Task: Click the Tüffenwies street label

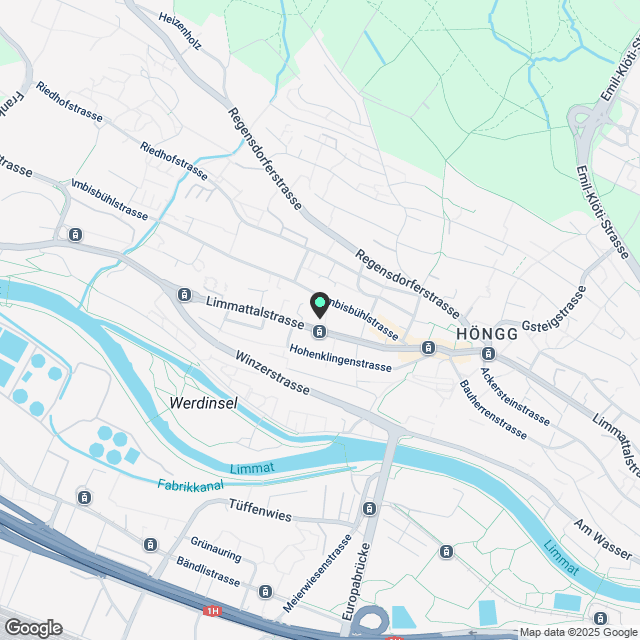Action: point(260,511)
